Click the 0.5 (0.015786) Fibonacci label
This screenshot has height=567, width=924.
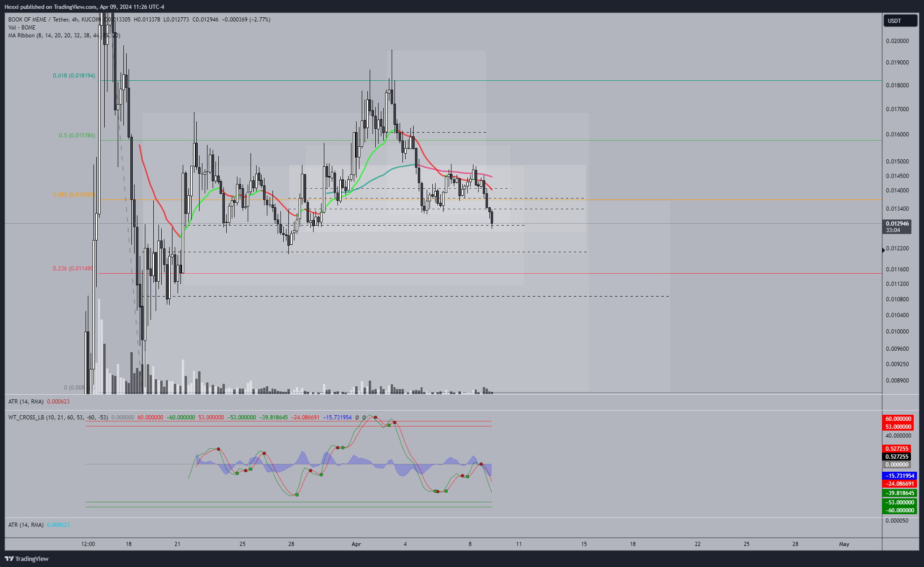pyautogui.click(x=77, y=135)
